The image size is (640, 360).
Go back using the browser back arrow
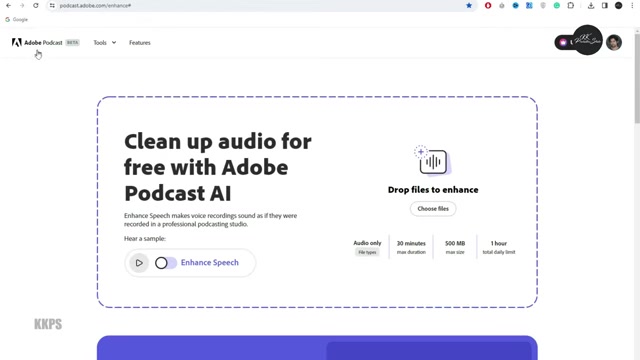9,6
